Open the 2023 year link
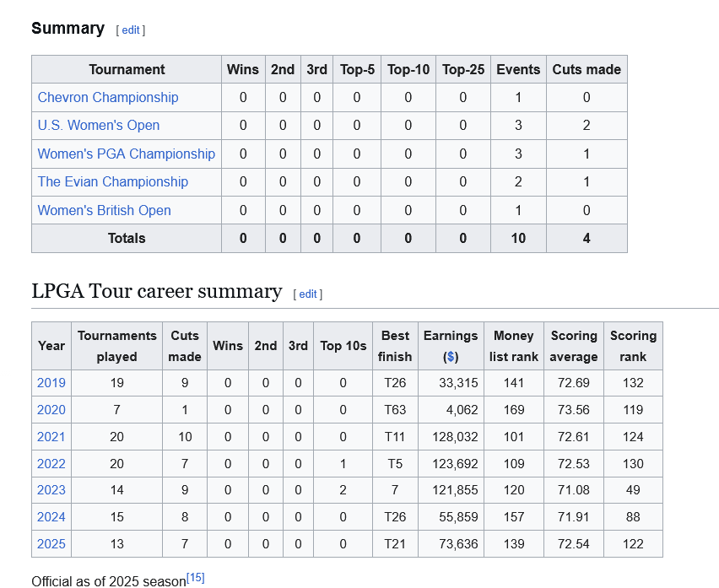Viewport: 719px width, 588px height. click(x=51, y=490)
